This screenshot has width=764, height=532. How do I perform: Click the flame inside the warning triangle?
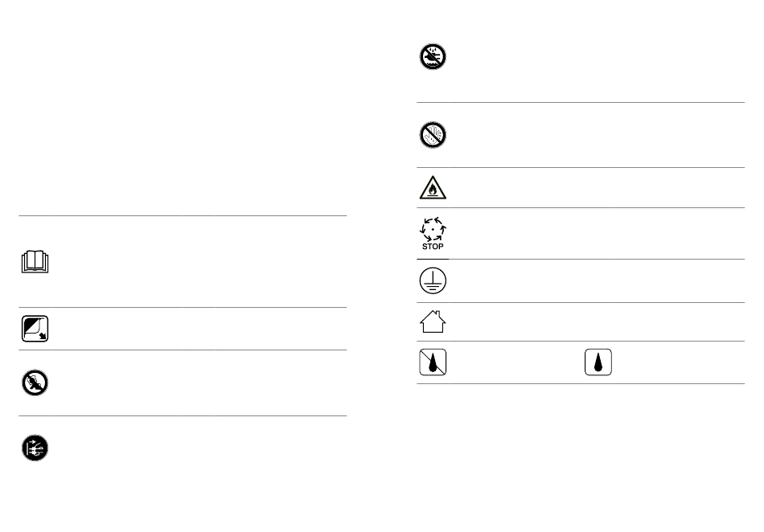click(433, 190)
